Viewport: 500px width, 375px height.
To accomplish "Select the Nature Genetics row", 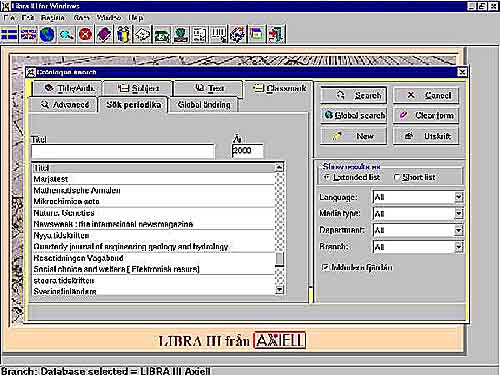I will [154, 213].
